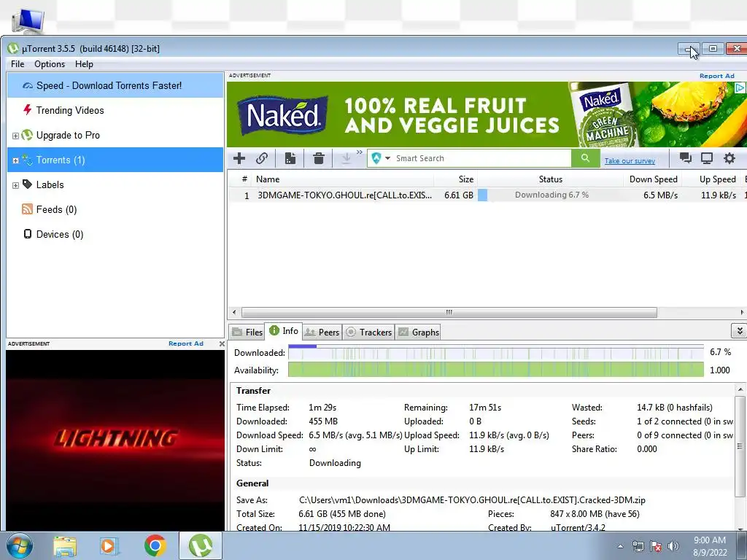Click the chat bubbles toolbar icon

point(686,158)
